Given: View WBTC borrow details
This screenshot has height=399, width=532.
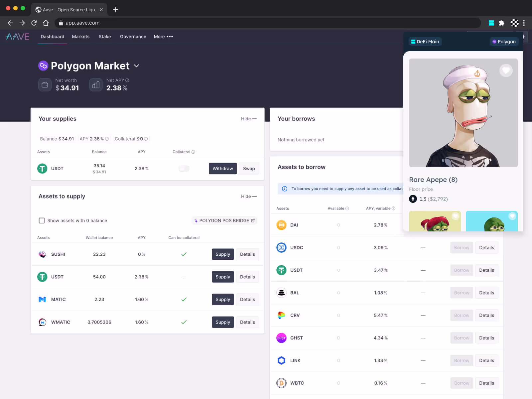Looking at the screenshot, I should coord(486,383).
